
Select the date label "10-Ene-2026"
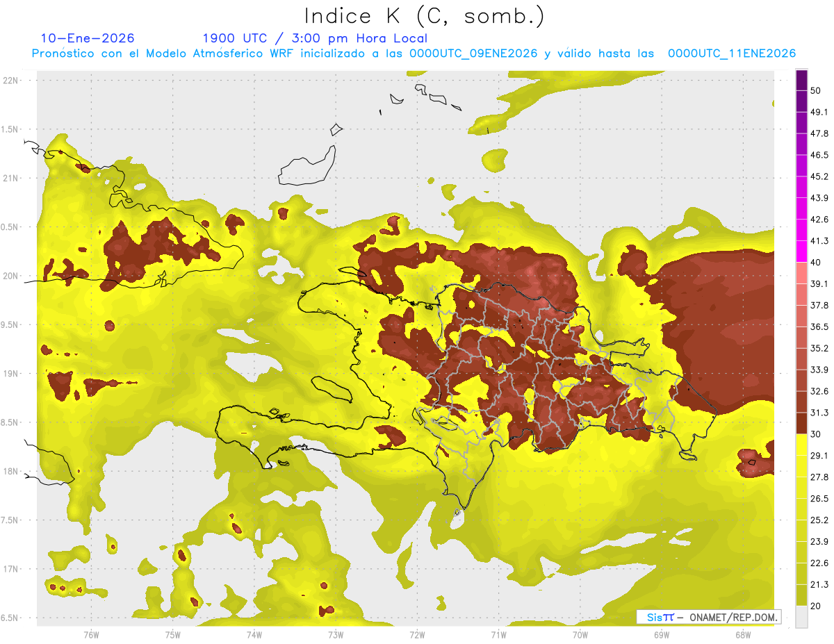pyautogui.click(x=88, y=38)
